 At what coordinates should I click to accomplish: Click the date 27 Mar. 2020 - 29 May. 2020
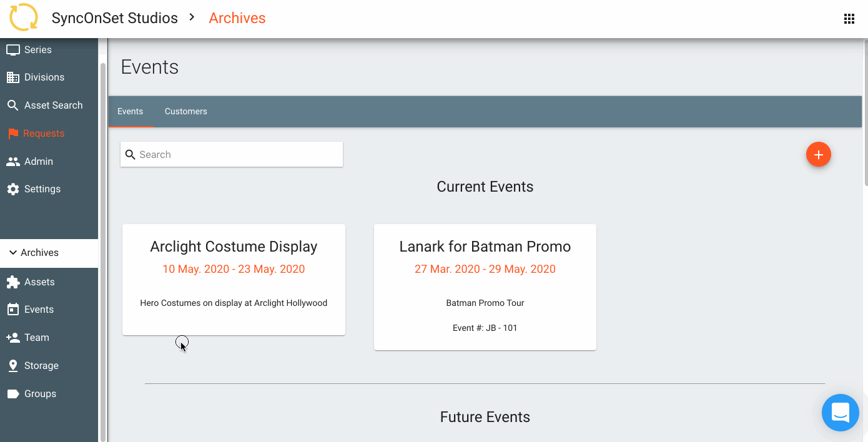click(x=485, y=269)
